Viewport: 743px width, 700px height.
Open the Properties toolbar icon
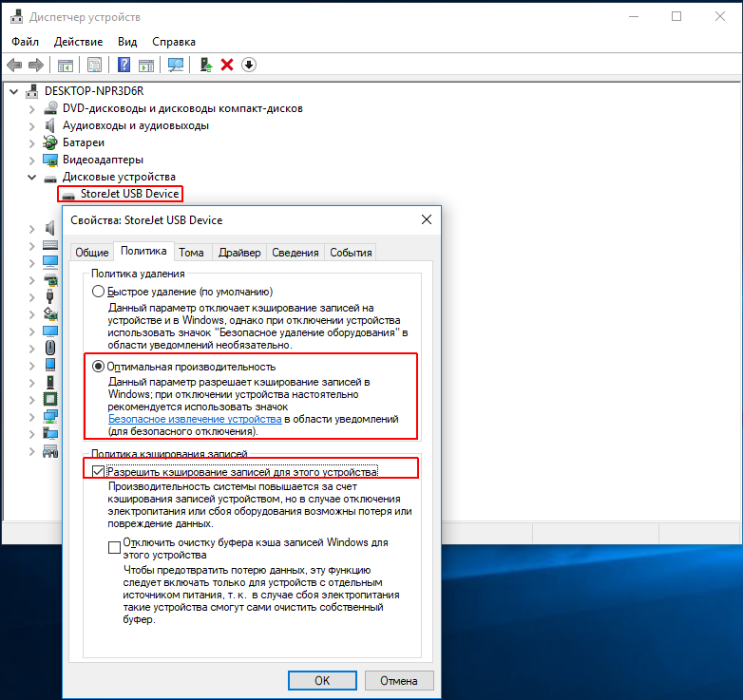click(x=94, y=65)
